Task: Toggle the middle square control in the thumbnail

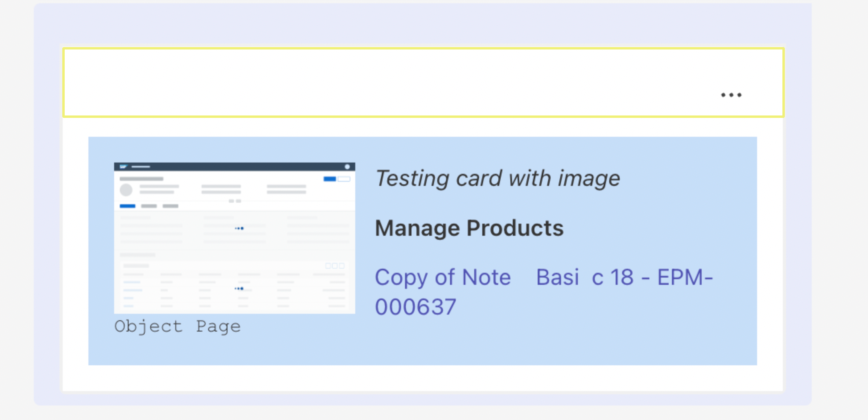Action: (335, 266)
